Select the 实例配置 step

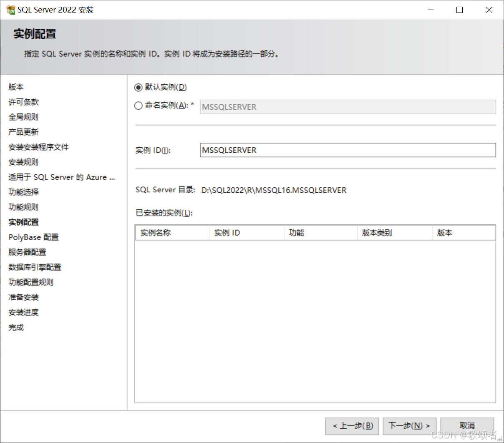24,222
